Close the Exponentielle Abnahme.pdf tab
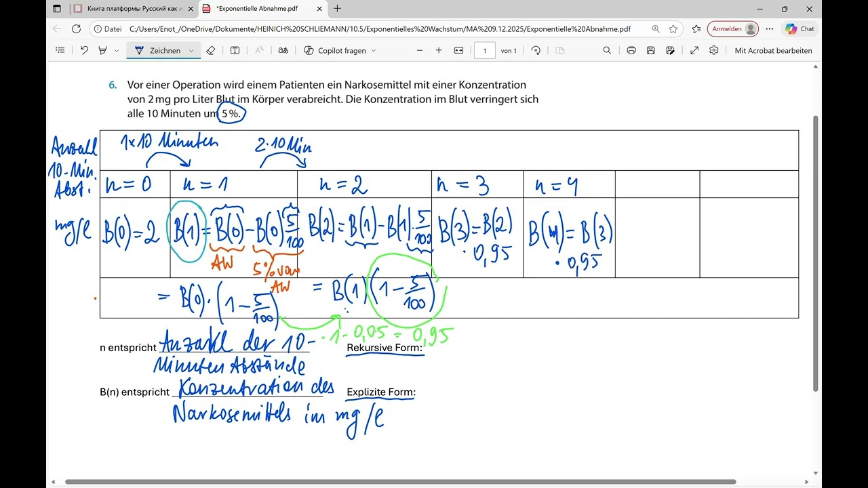868x488 pixels. [318, 9]
